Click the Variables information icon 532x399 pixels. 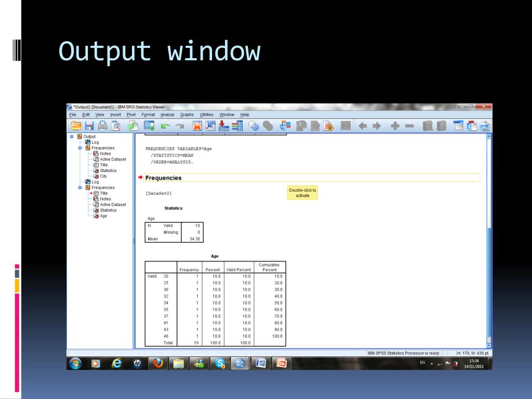(237, 126)
